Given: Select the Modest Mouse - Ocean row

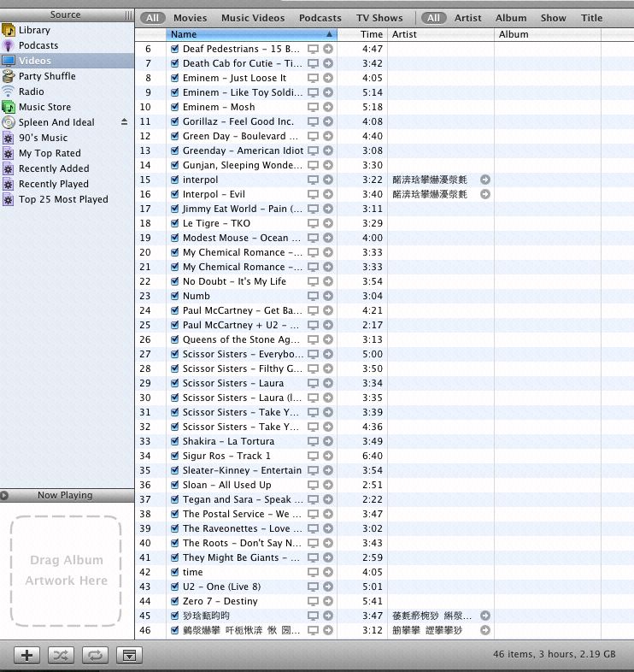Looking at the screenshot, I should point(385,238).
